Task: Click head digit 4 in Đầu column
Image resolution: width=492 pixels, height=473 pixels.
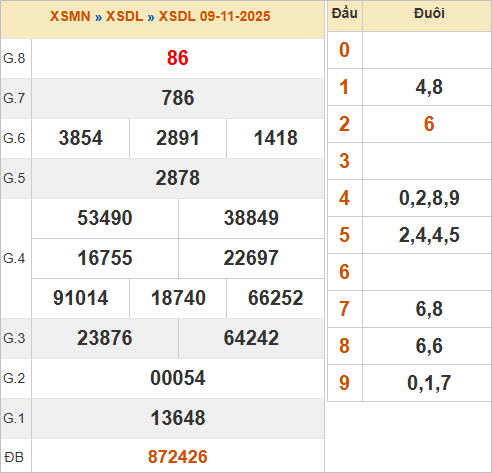Action: [x=344, y=198]
